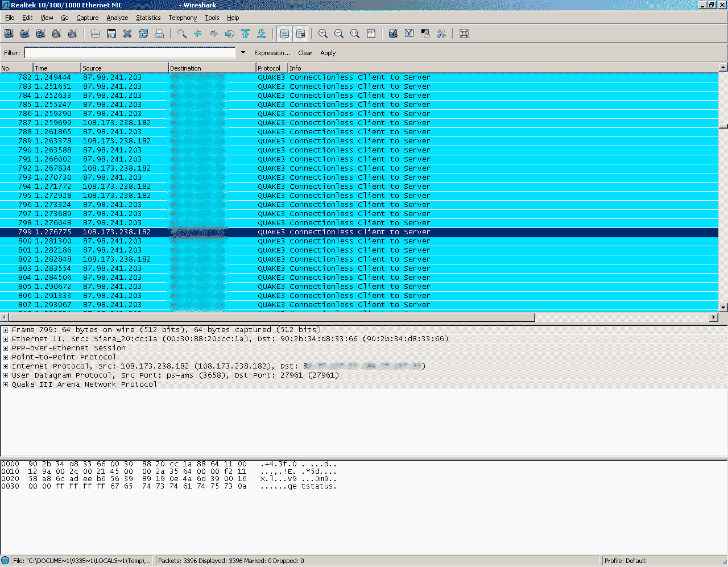Screen dimensions: 728x567
Task: Click the horizontal scrollbar in packet list
Action: 272,317
